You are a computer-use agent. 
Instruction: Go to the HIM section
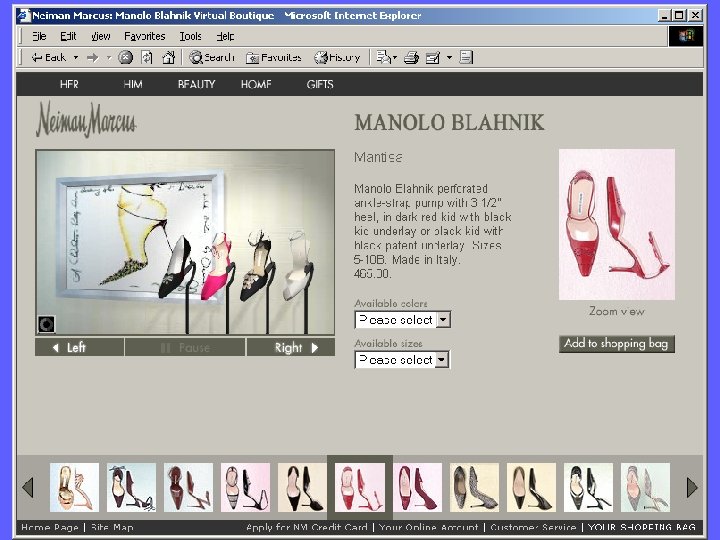[133, 84]
